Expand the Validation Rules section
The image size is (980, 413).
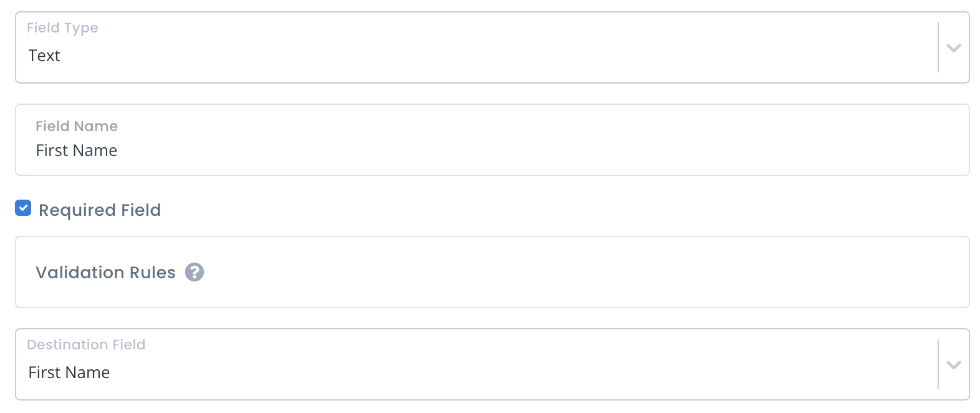click(492, 272)
